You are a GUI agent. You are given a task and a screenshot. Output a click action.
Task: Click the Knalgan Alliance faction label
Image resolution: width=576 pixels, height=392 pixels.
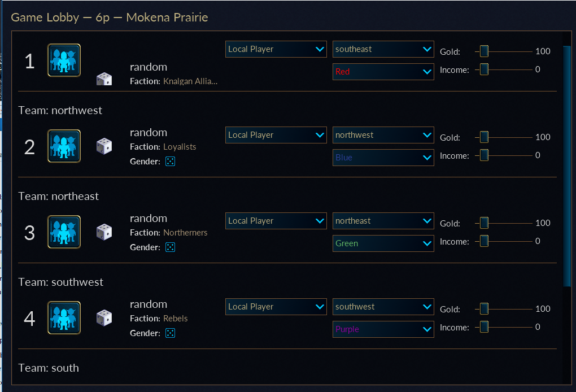[x=190, y=81]
